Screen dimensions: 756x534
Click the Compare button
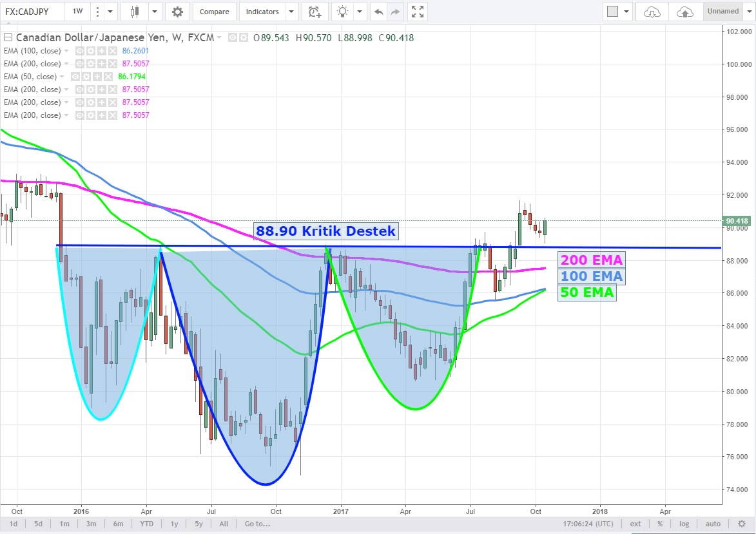pyautogui.click(x=213, y=12)
